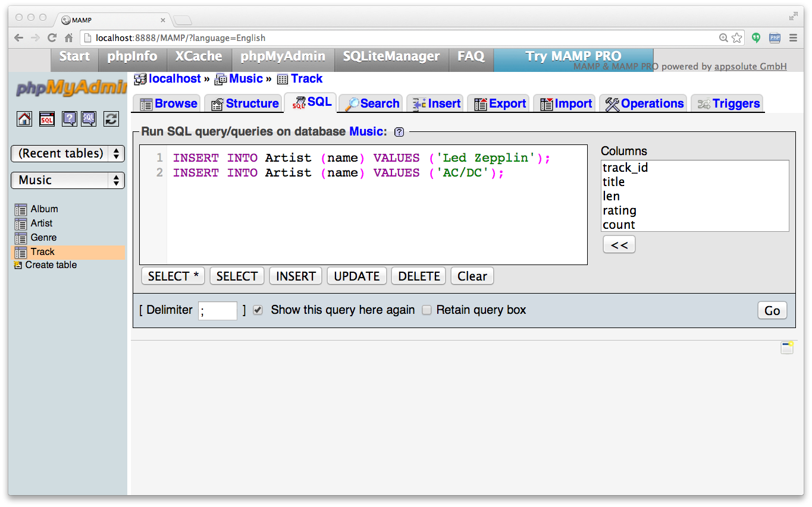Click the browser back arrow
This screenshot has height=507, width=812.
18,37
